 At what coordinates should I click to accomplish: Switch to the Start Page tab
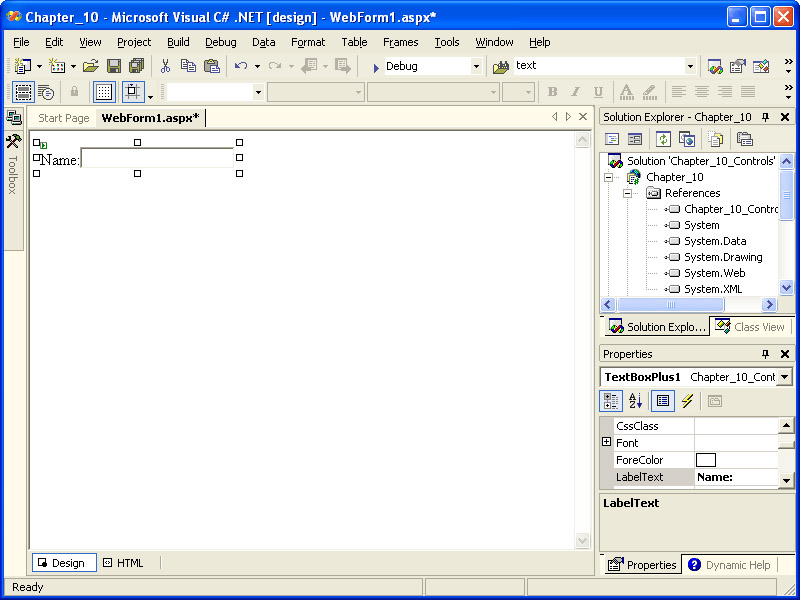(63, 118)
